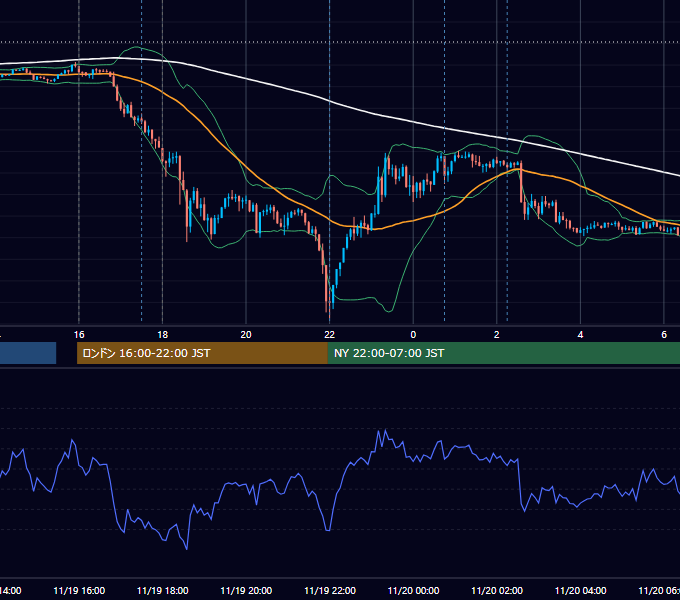Viewport: 680px width, 600px height.
Task: Click hour label 18 on upper axis
Action: (x=163, y=334)
